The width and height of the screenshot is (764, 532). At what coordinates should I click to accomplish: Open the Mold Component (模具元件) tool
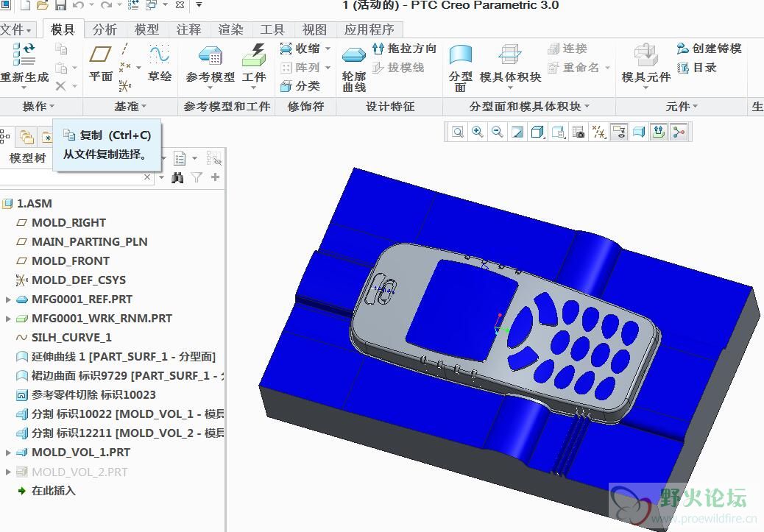[645, 67]
